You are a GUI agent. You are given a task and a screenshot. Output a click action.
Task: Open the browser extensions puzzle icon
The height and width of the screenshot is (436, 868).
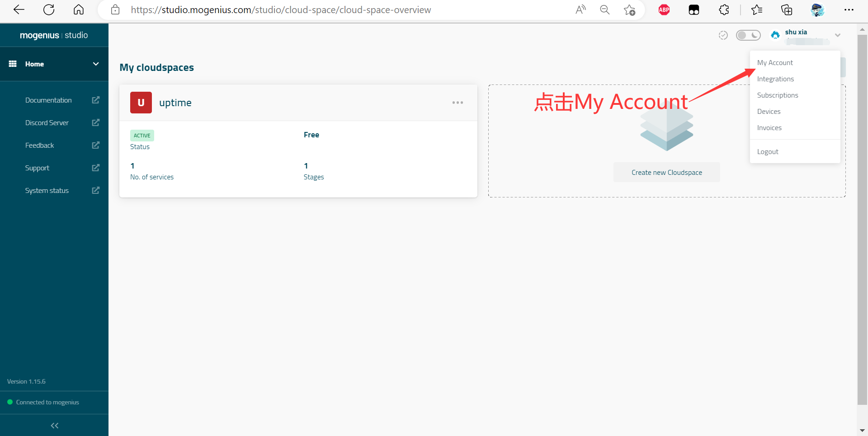coord(724,10)
